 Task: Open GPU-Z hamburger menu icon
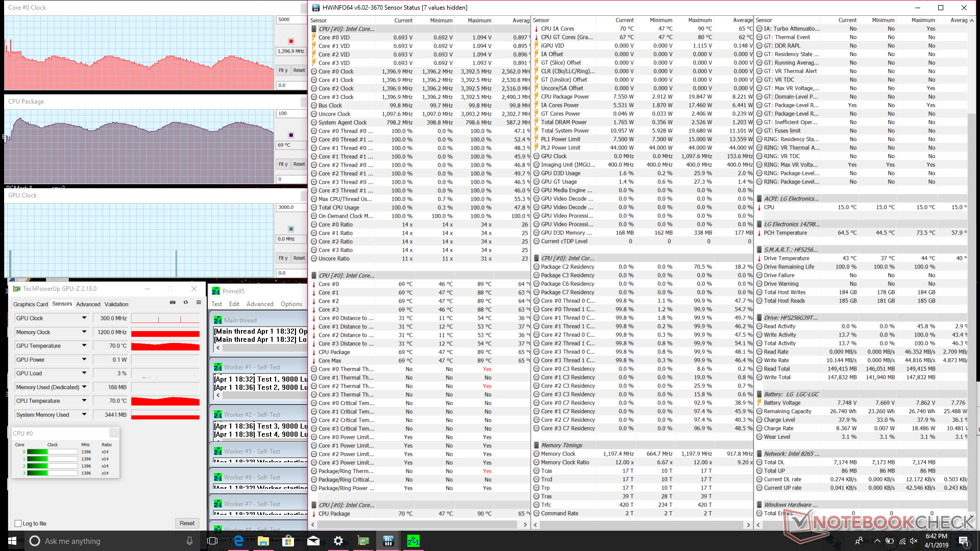199,303
